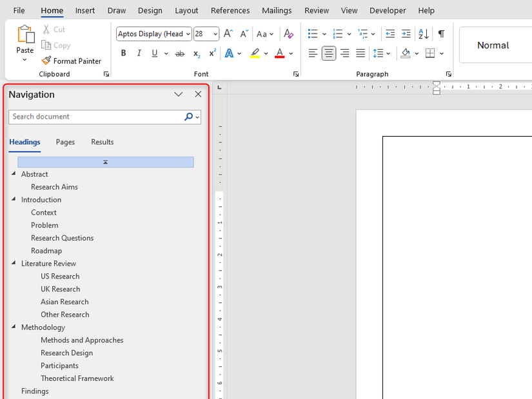Click the Findings heading in Navigation pane

[x=35, y=391]
